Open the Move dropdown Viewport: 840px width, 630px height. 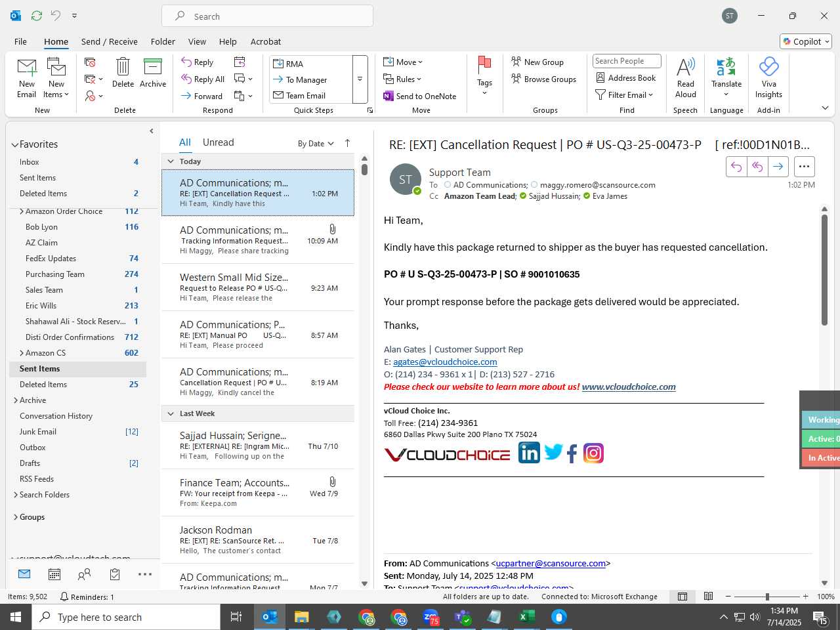[x=403, y=62]
